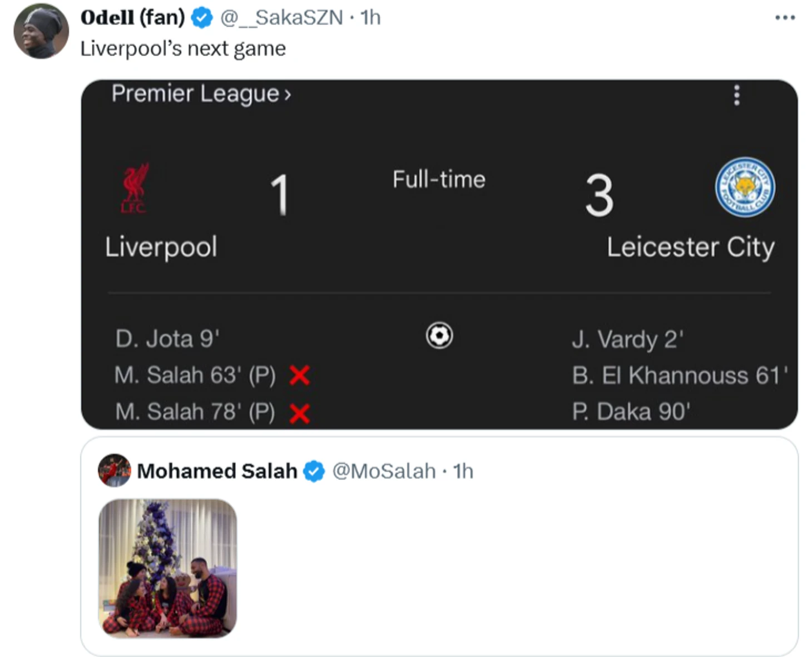Open the tweet's three-dot more menu
This screenshot has width=812, height=657.
[785, 18]
